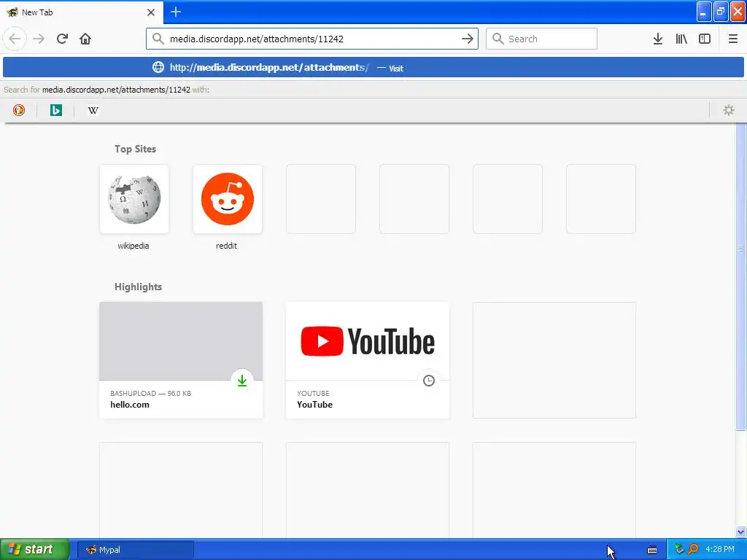Click the green download icon on hello.com card

point(242,381)
